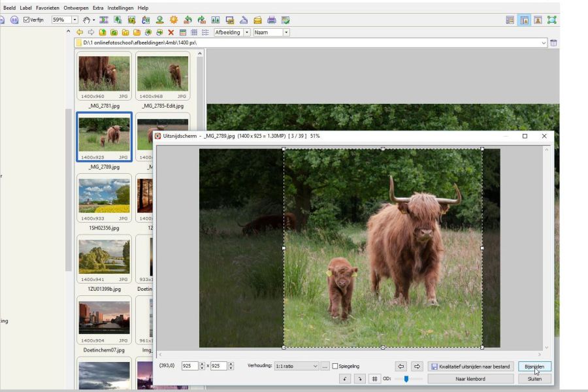Enable the Spiegeling checkbox
Screen dimensions: 588x392
click(x=335, y=367)
